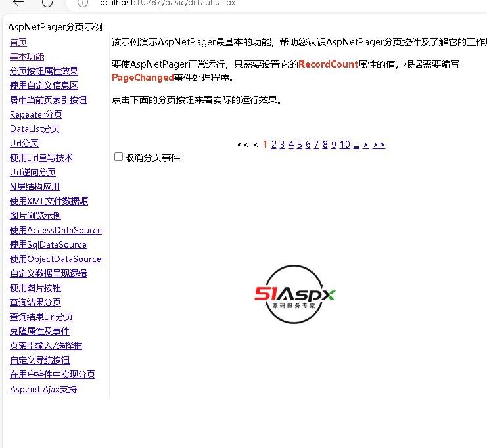Open 页索引输入/选择框 link
This screenshot has width=487, height=448.
[46, 346]
